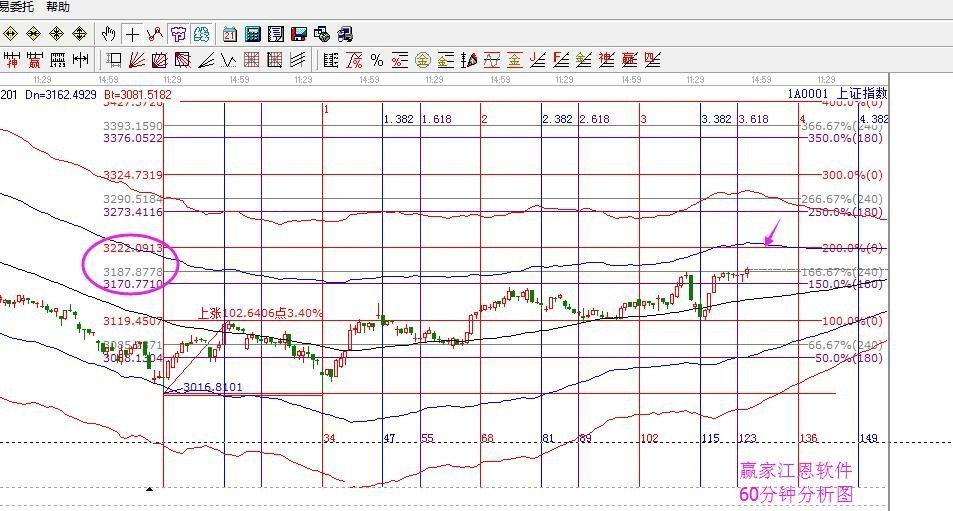Image resolution: width=953 pixels, height=511 pixels.
Task: Click the first yellow diamond arrow icon
Action: [12, 34]
